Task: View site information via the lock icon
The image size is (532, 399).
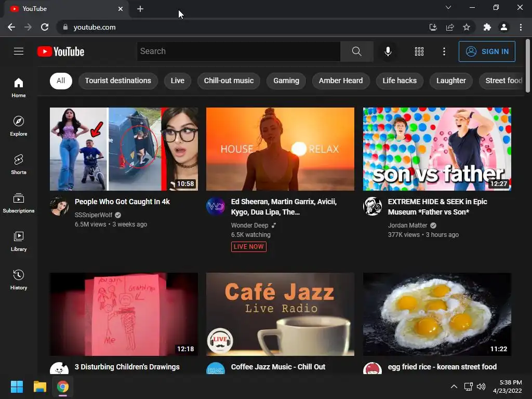Action: [65, 27]
